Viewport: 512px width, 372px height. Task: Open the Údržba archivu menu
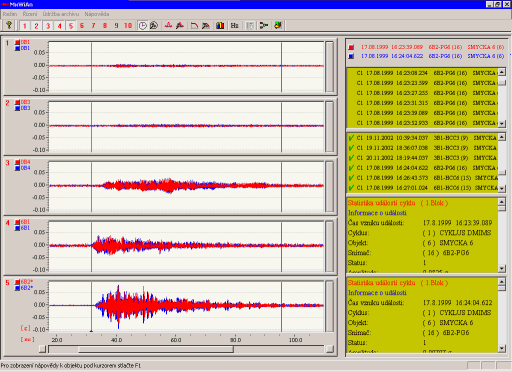click(61, 14)
